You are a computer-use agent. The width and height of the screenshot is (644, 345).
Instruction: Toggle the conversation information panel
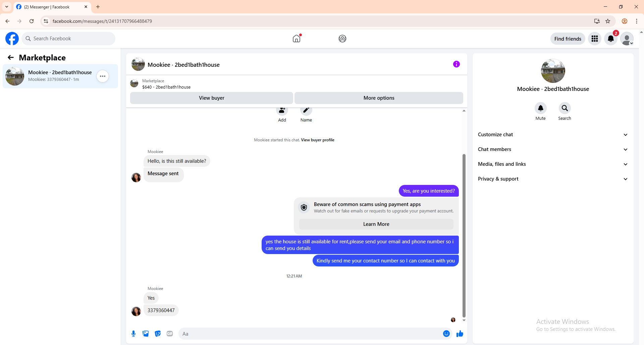457,64
